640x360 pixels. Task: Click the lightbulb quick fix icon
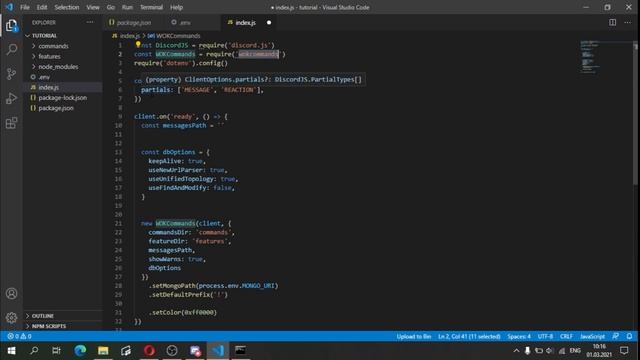(138, 44)
